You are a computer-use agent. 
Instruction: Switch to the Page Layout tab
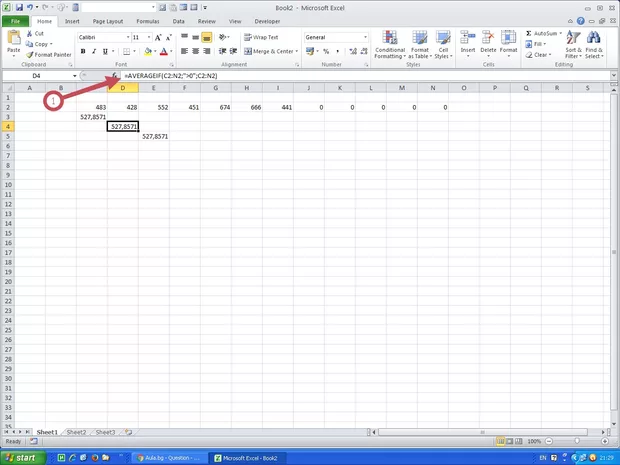[108, 21]
